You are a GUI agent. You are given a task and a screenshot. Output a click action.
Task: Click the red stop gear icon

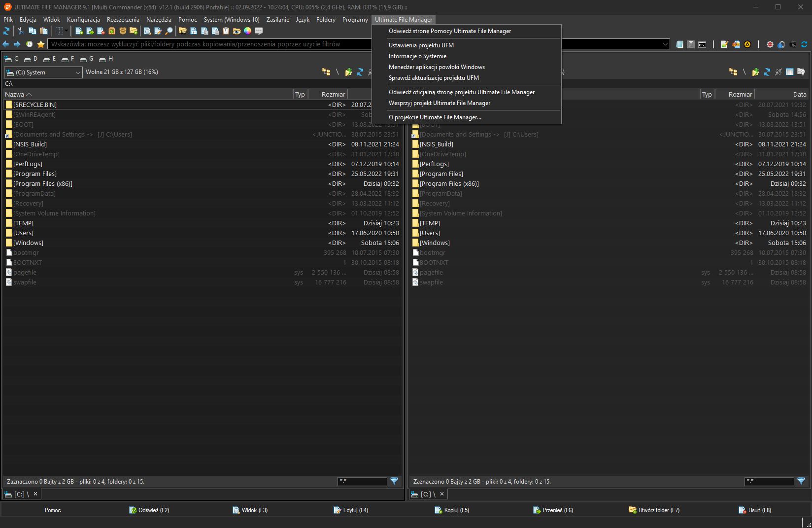[770, 44]
